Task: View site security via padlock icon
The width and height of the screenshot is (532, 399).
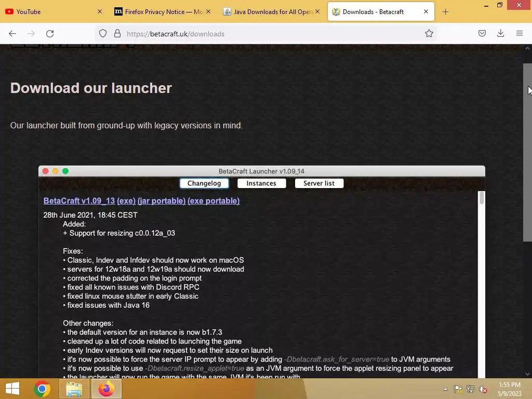Action: point(117,33)
